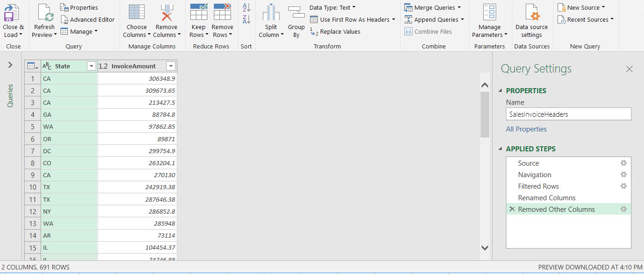Screen dimensions: 644x275
Task: Click the gear icon beside Filtered Rows
Action: [623, 186]
